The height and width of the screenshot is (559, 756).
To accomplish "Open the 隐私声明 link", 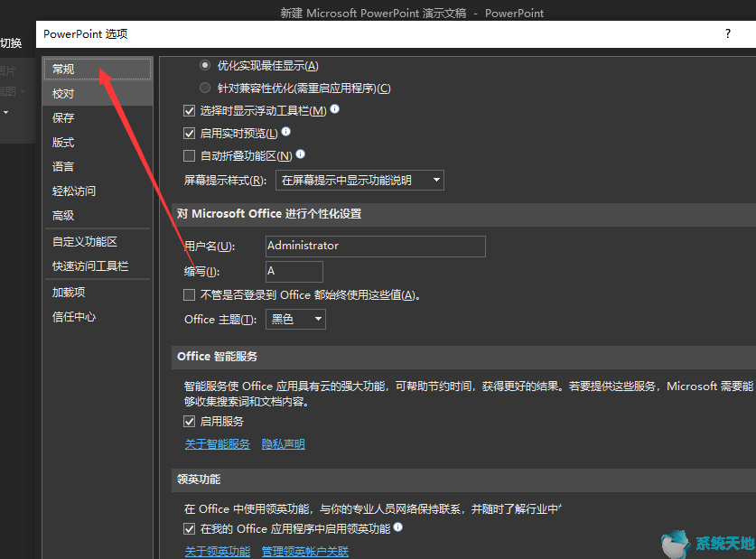I will coord(284,444).
